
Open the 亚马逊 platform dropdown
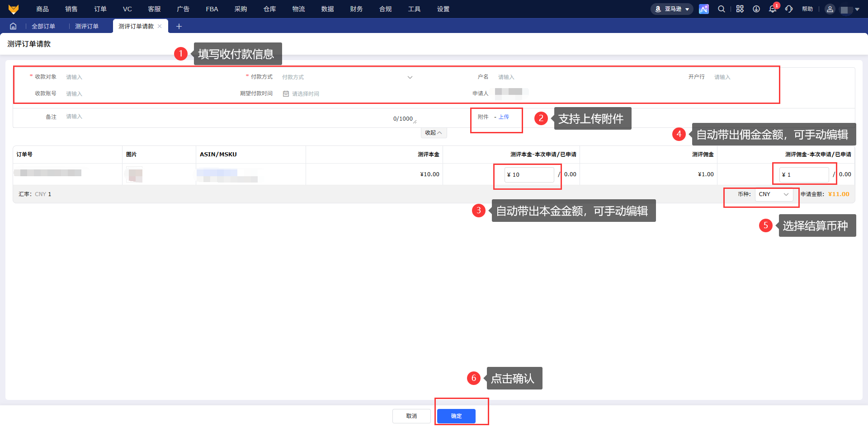pyautogui.click(x=672, y=9)
